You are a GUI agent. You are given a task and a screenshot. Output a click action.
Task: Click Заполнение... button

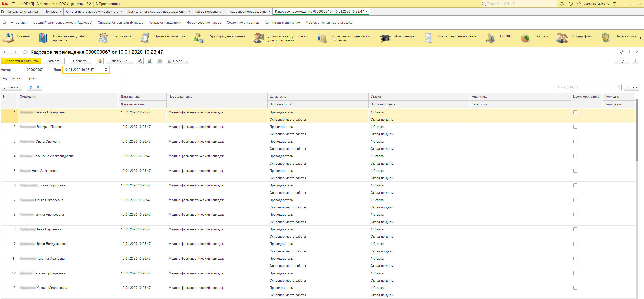tap(120, 61)
